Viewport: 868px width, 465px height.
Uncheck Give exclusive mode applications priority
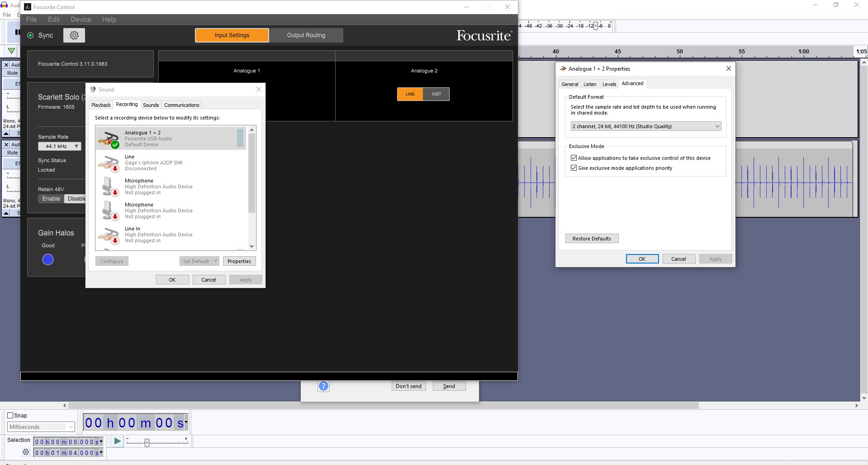[x=574, y=168]
